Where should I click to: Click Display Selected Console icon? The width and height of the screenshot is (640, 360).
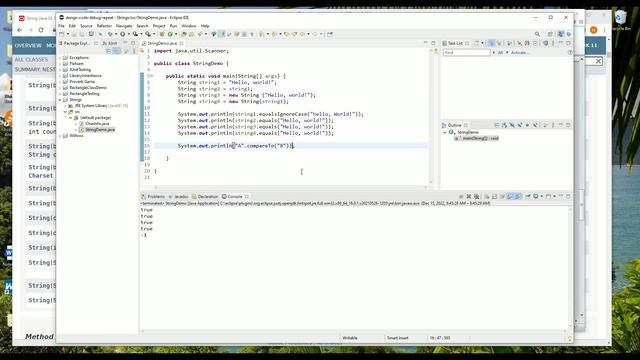[536, 197]
